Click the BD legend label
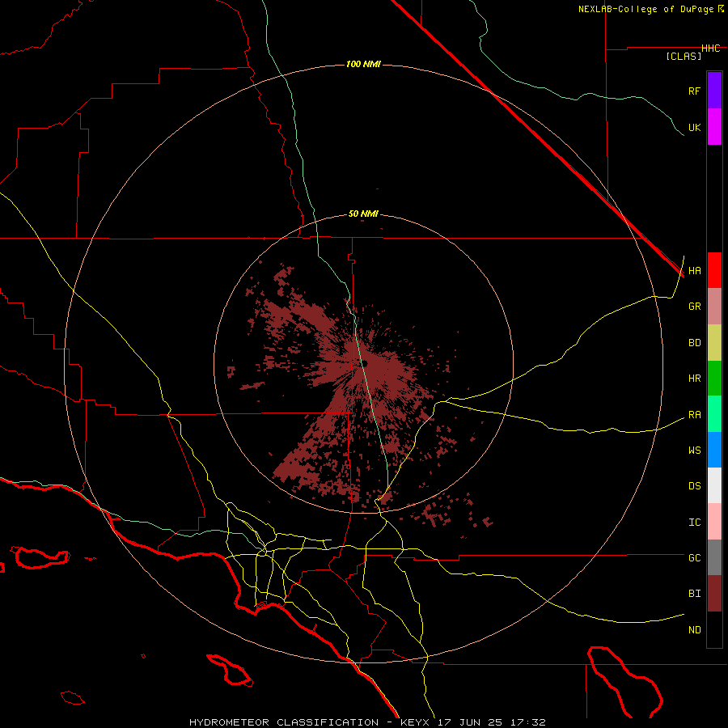 coord(694,343)
